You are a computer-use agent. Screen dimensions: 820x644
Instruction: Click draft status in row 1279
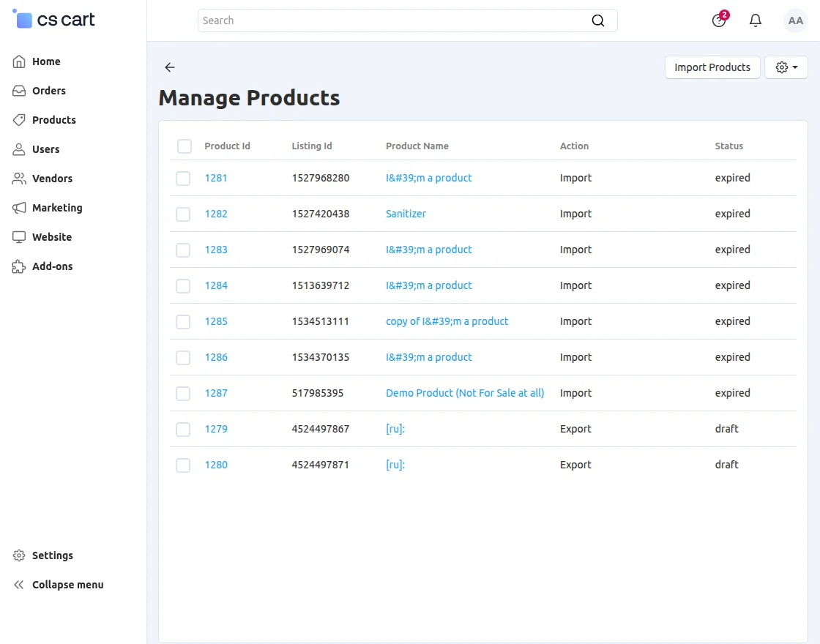[x=727, y=430]
